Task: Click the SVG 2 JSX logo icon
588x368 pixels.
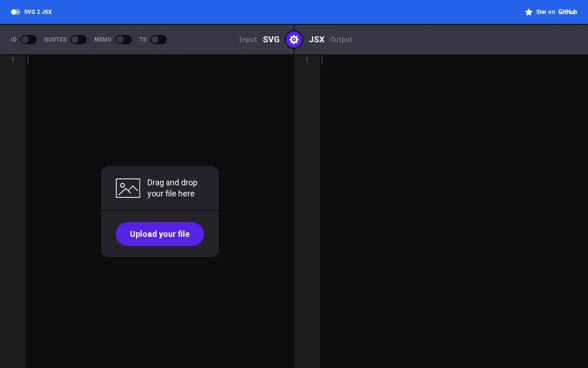Action: tap(16, 12)
